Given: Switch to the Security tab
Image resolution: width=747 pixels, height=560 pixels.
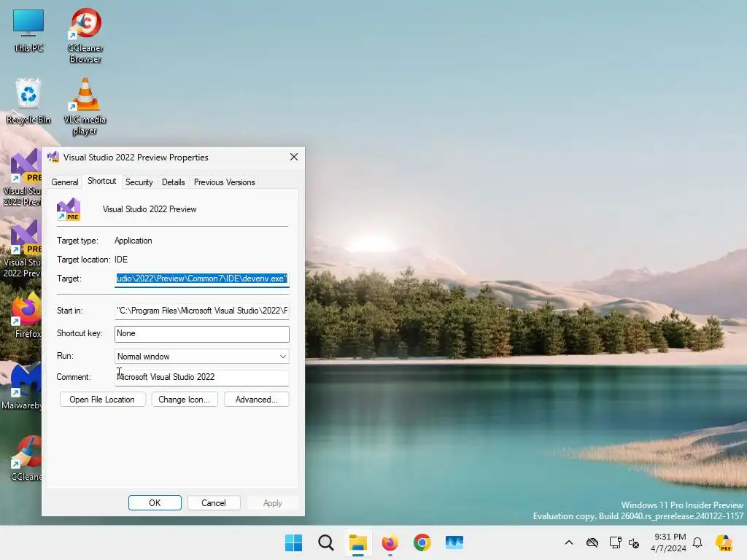Looking at the screenshot, I should (x=139, y=182).
